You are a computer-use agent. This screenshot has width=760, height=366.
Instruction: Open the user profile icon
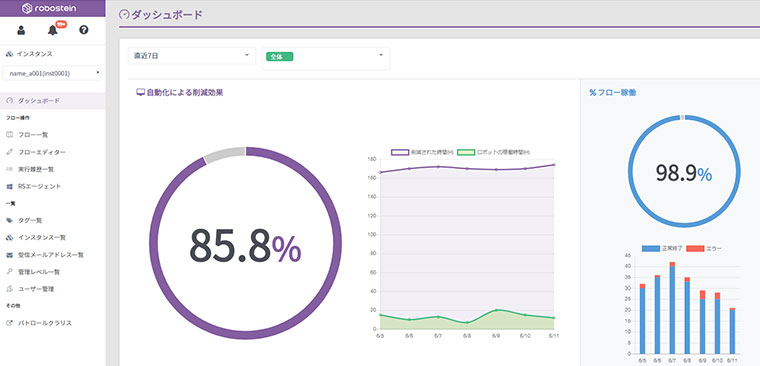click(21, 31)
